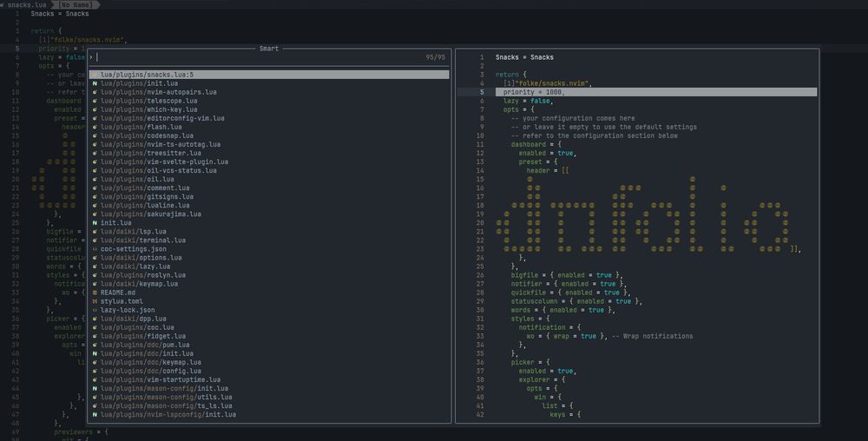Select lua/daiki/lazy.lua
868x441 pixels.
tap(135, 267)
